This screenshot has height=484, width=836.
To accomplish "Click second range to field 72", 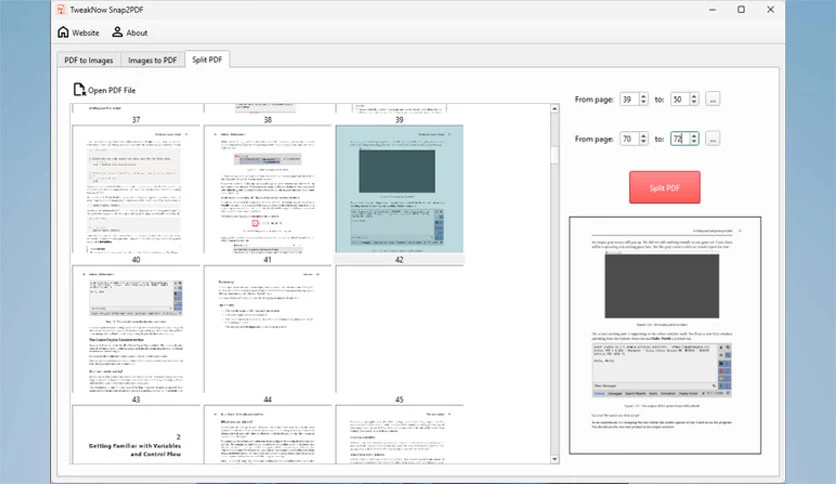I will pos(679,139).
